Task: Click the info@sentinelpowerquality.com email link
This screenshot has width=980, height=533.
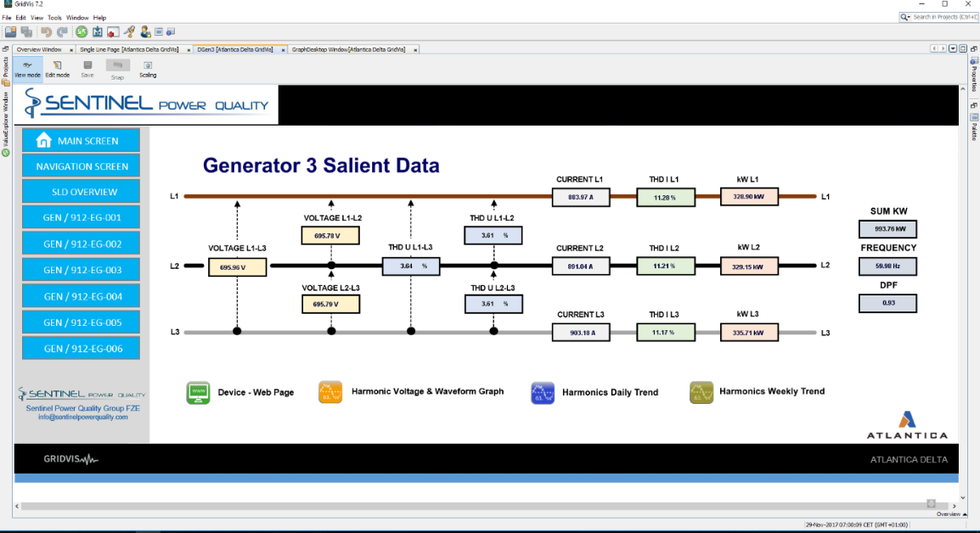Action: click(82, 417)
